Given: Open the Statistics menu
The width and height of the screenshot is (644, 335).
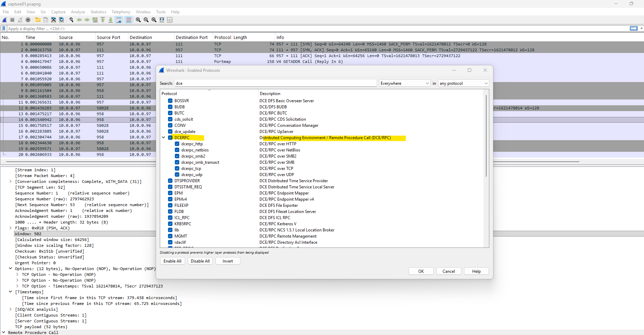Looking at the screenshot, I should pyautogui.click(x=98, y=12).
